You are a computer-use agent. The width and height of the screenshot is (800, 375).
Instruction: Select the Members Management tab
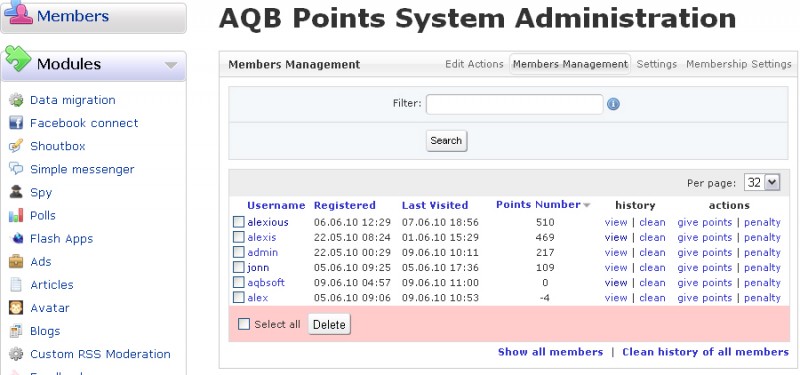[570, 64]
